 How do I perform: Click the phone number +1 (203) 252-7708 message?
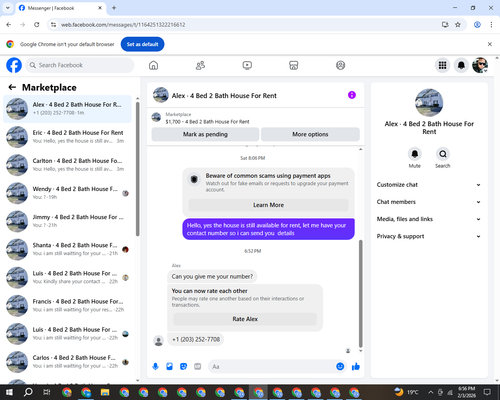pyautogui.click(x=196, y=339)
